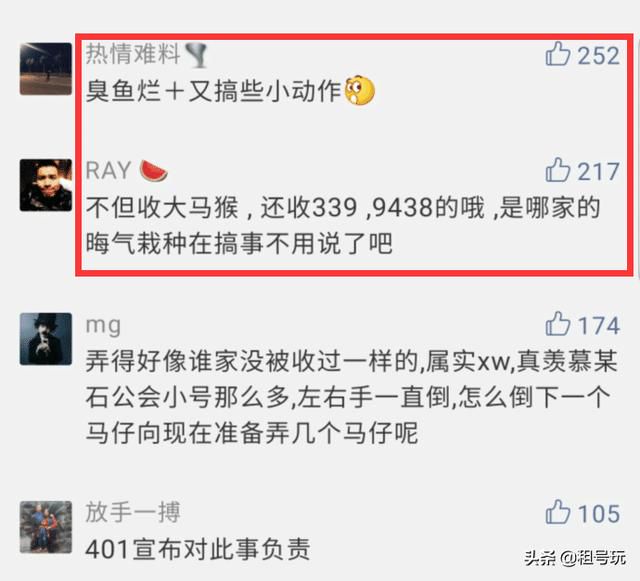
Task: Tap thumbs-up on 放手一搏's comment
Action: [x=558, y=512]
